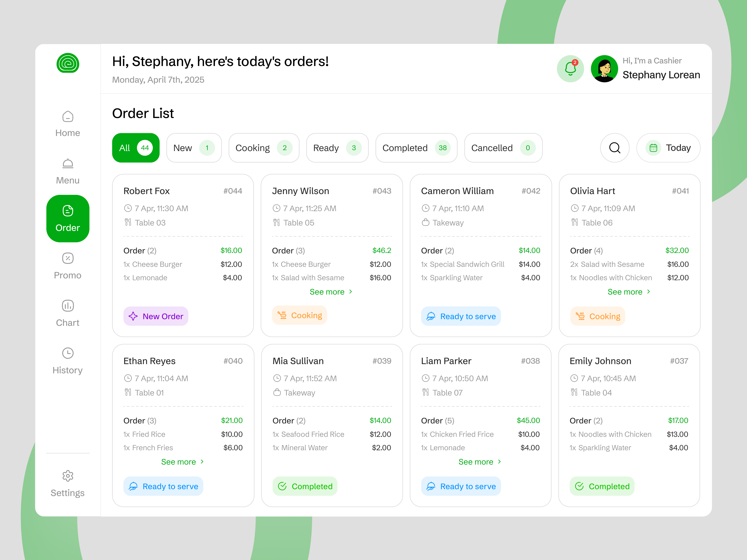Click the $45.00 total on Liam Parker's order
The image size is (747, 560).
tap(528, 421)
